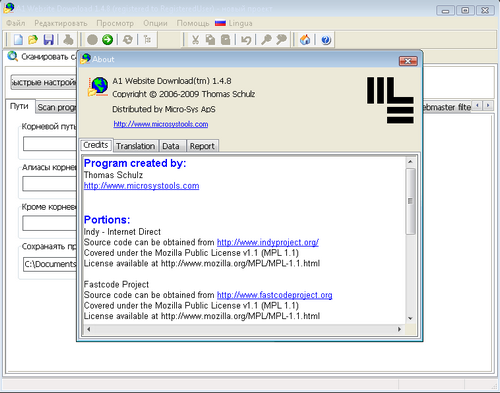
Task: Click the grey stop circle icon
Action: tap(92, 40)
